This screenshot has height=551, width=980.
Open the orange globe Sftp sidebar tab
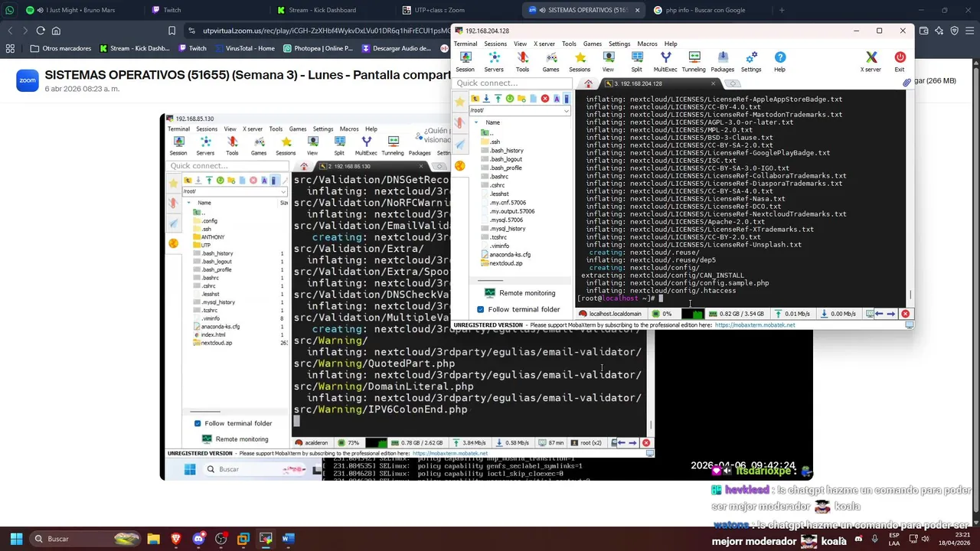coord(459,165)
